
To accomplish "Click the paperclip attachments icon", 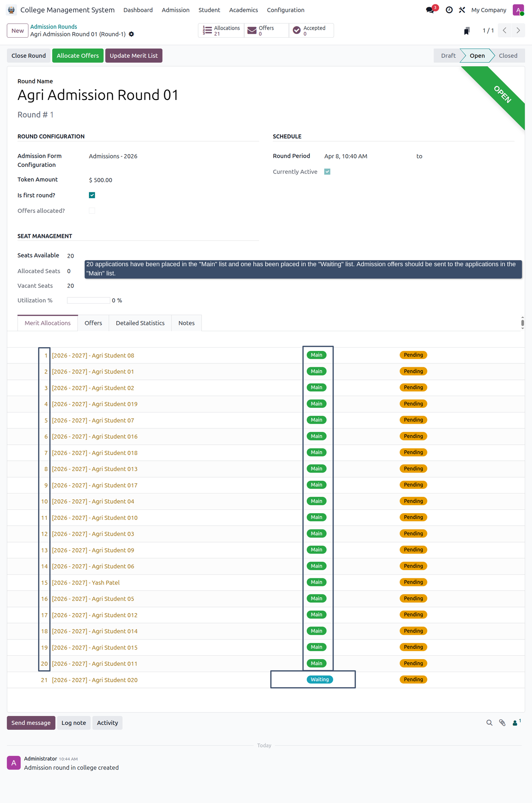I will 502,723.
